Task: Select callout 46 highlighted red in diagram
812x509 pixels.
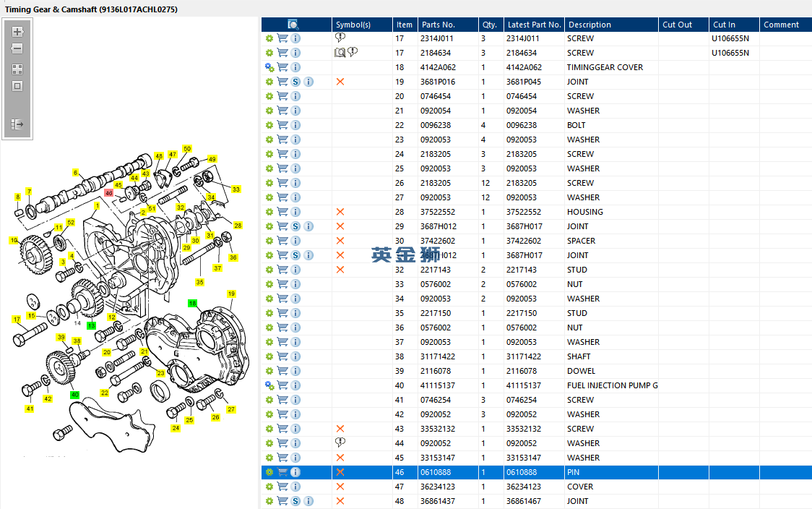Action: (109, 193)
